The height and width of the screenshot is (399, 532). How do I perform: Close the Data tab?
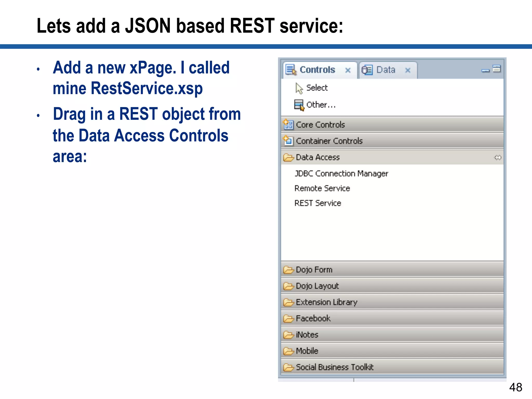coord(408,70)
